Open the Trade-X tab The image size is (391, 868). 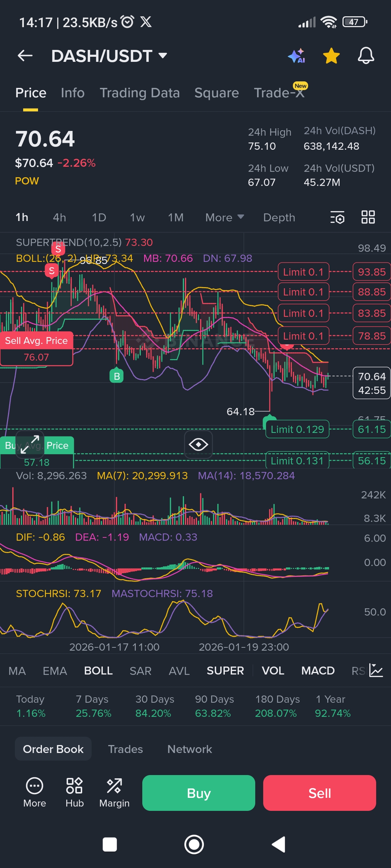coord(279,93)
